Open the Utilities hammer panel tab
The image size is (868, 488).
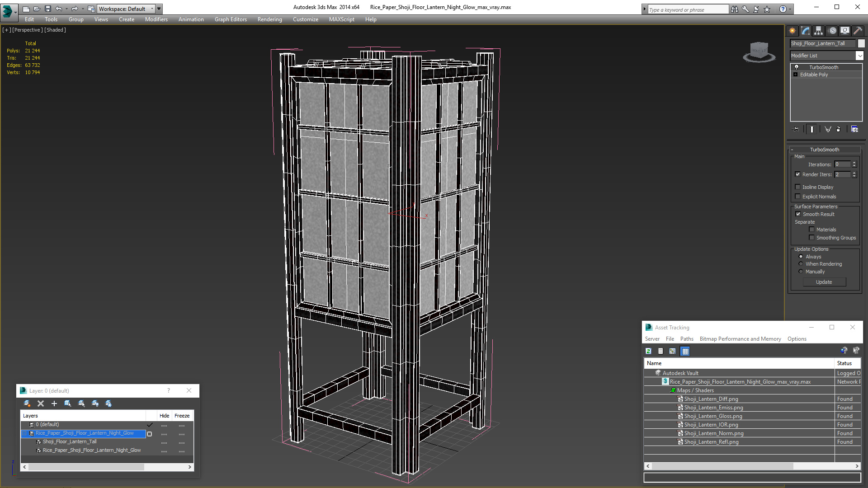click(x=858, y=31)
